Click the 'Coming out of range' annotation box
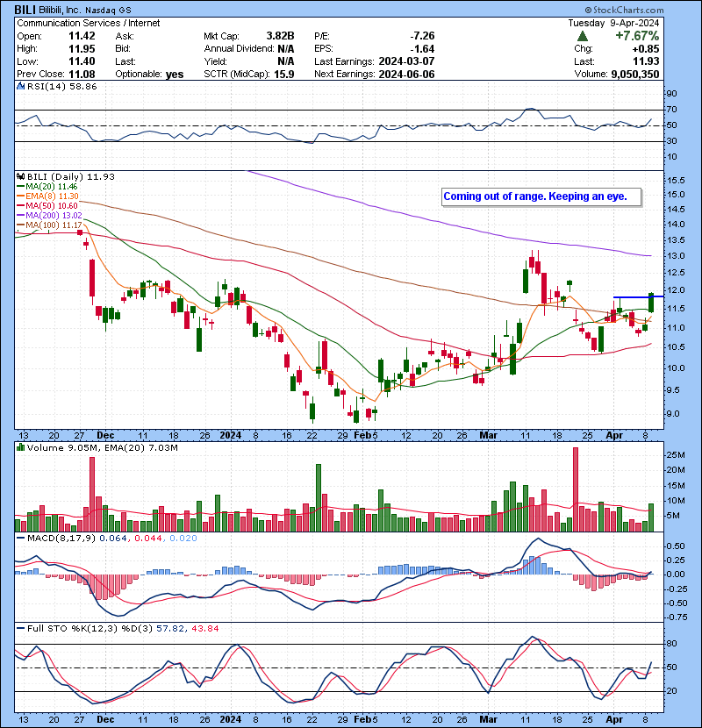Viewport: 702px width, 728px height. (x=541, y=196)
